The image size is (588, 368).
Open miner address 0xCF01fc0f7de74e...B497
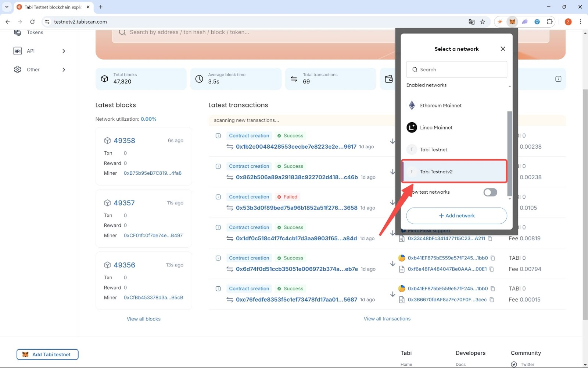tap(153, 236)
